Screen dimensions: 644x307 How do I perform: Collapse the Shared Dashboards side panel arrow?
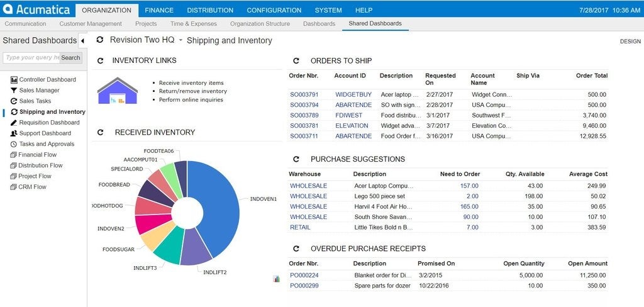tap(82, 41)
